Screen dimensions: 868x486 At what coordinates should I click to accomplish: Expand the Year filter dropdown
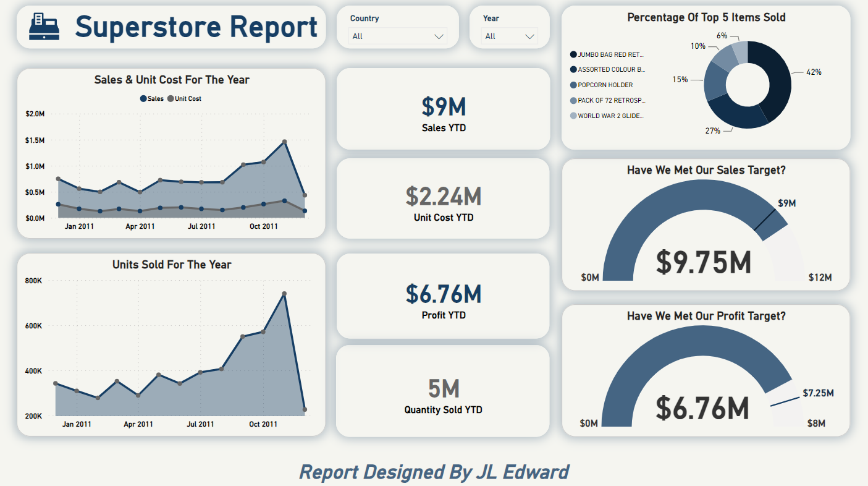point(509,36)
